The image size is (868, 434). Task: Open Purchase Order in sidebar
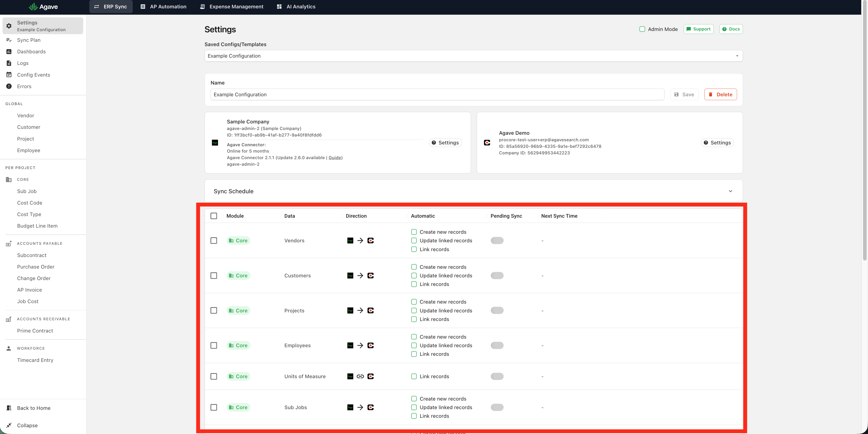pyautogui.click(x=36, y=267)
